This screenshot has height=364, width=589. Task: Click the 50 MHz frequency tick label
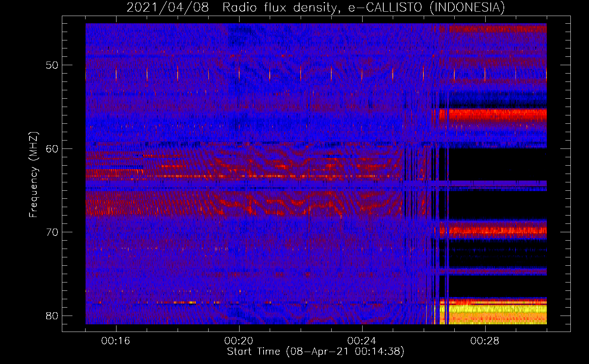pos(52,66)
